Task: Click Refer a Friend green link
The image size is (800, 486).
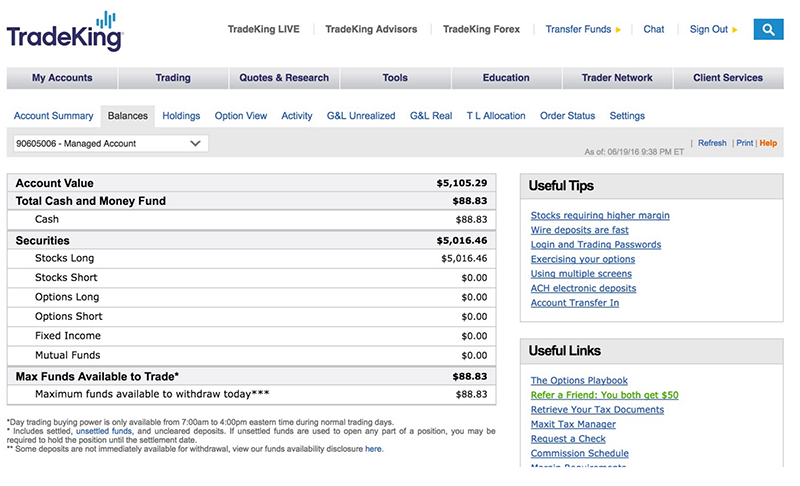Action: pyautogui.click(x=605, y=395)
